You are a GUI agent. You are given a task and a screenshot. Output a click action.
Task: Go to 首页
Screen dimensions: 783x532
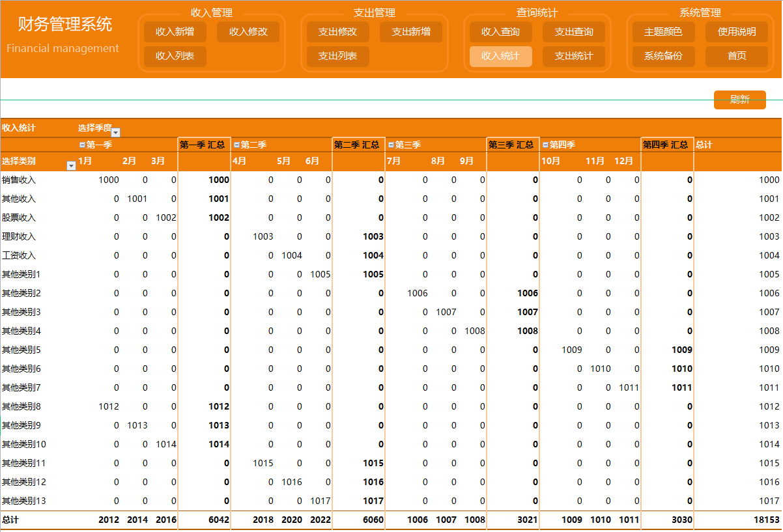pyautogui.click(x=737, y=56)
